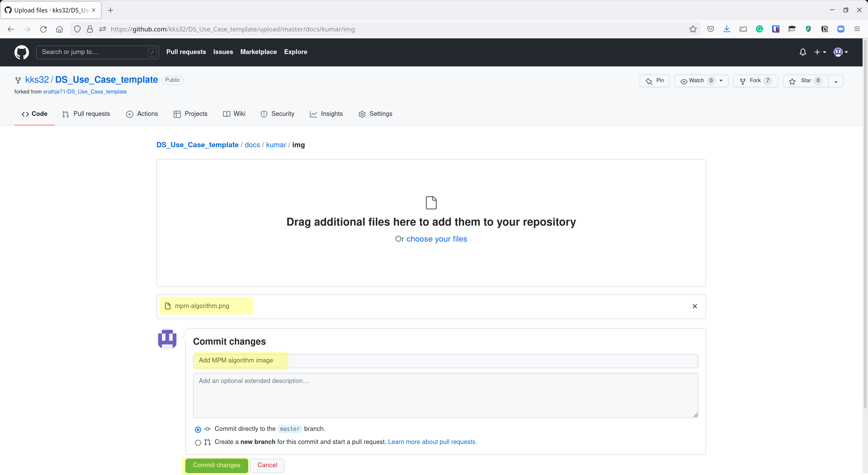Open the Firefox downloads arrow icon
868x475 pixels.
tap(726, 29)
